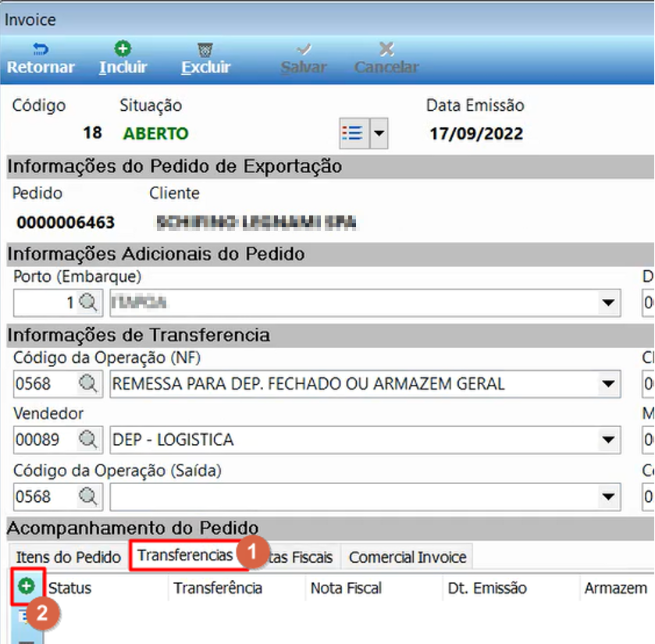Click the order number 0000006463

66,222
